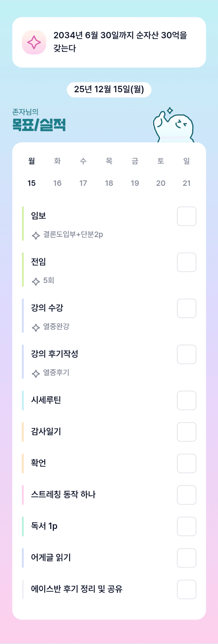Open the 강의 후기작성 task
This screenshot has width=218, height=644.
click(x=55, y=354)
